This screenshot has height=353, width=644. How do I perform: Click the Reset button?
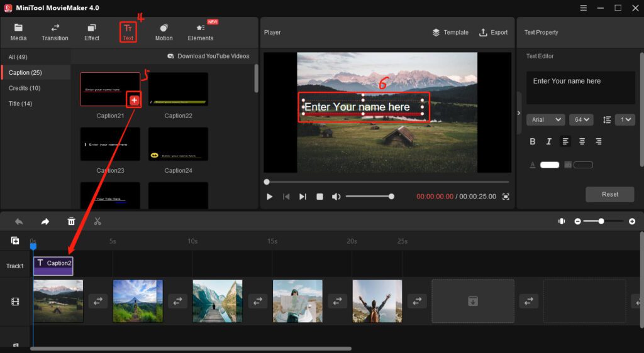point(610,194)
